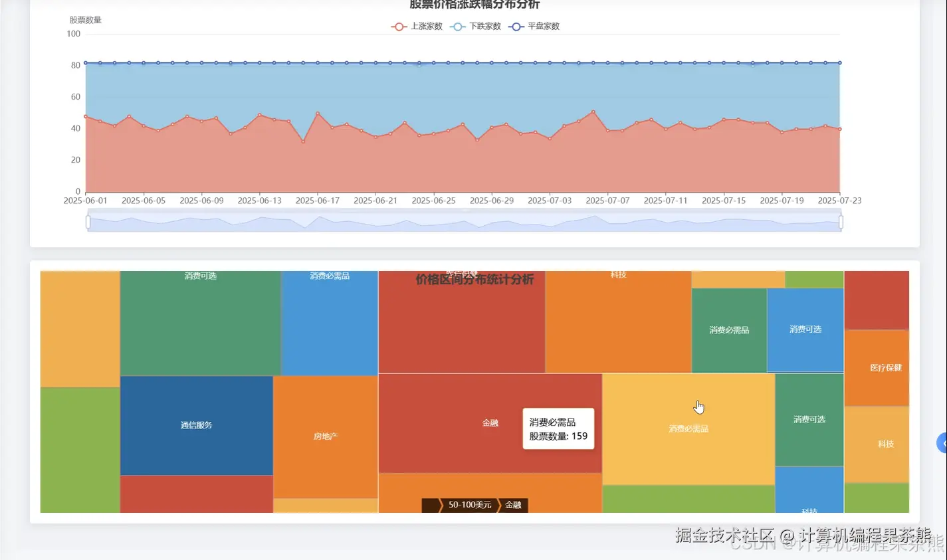Toggle the 上涨家数 legend series

click(417, 27)
